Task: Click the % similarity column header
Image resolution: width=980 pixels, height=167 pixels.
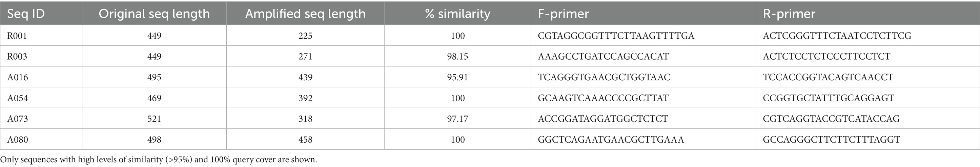Action: click(x=458, y=14)
